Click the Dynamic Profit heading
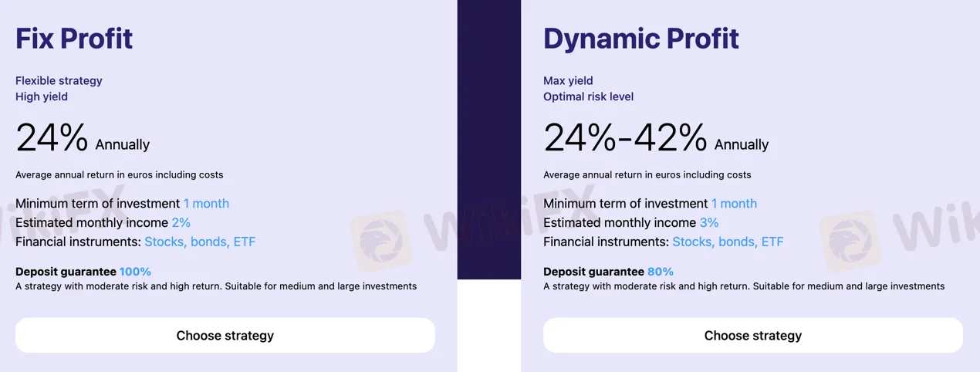The image size is (980, 372). tap(640, 39)
